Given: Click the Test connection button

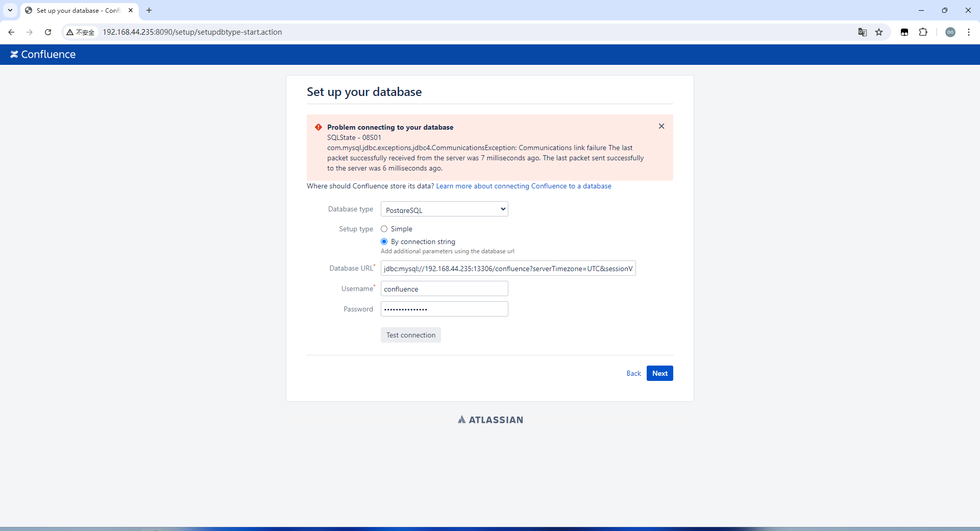Looking at the screenshot, I should (411, 335).
